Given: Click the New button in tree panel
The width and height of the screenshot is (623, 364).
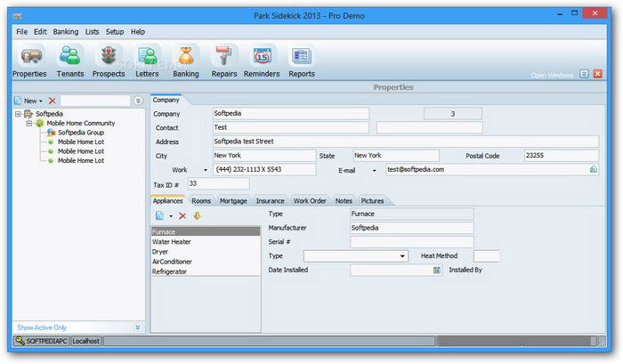Looking at the screenshot, I should click(29, 101).
